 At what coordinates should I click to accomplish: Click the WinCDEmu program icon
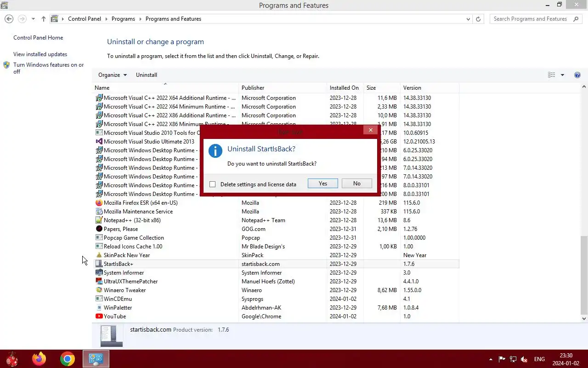99,299
